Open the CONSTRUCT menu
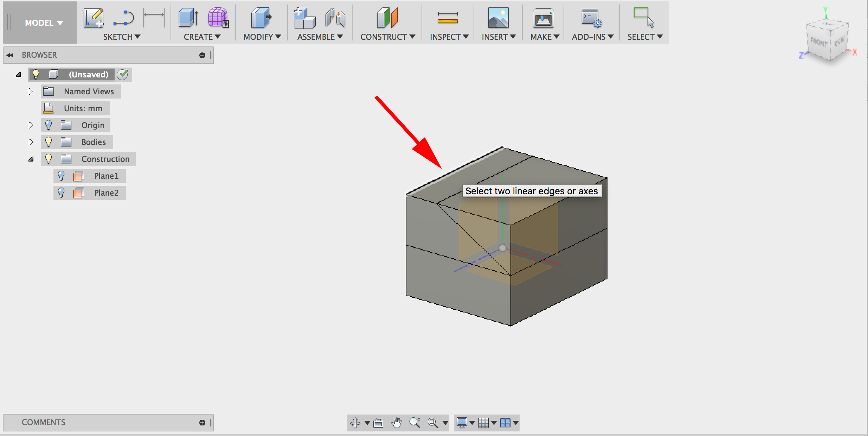 pyautogui.click(x=388, y=37)
